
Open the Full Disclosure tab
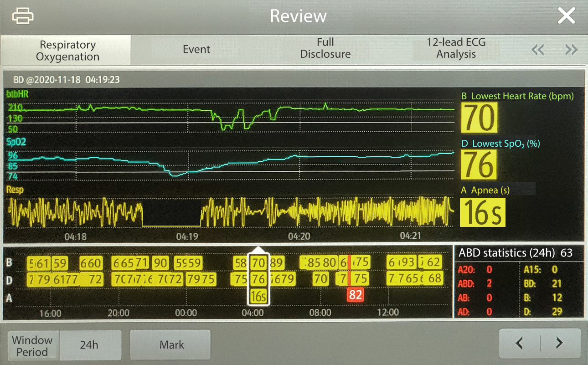pyautogui.click(x=325, y=49)
